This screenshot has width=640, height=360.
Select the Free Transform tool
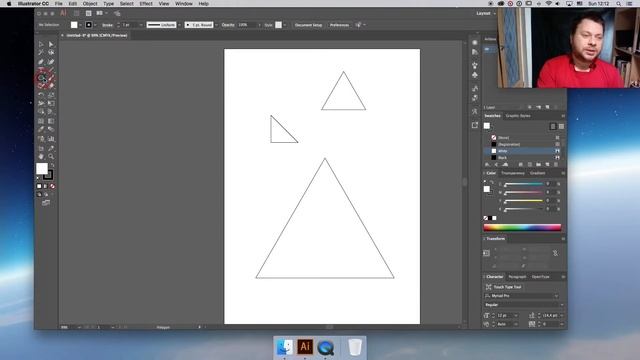click(x=51, y=103)
